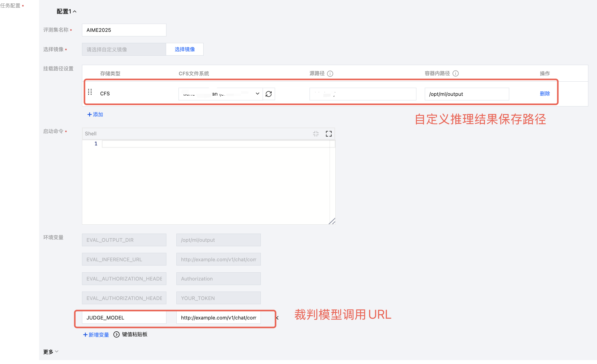Open the CFS file system dropdown
Viewport: 597px width, 364px height.
coord(220,94)
